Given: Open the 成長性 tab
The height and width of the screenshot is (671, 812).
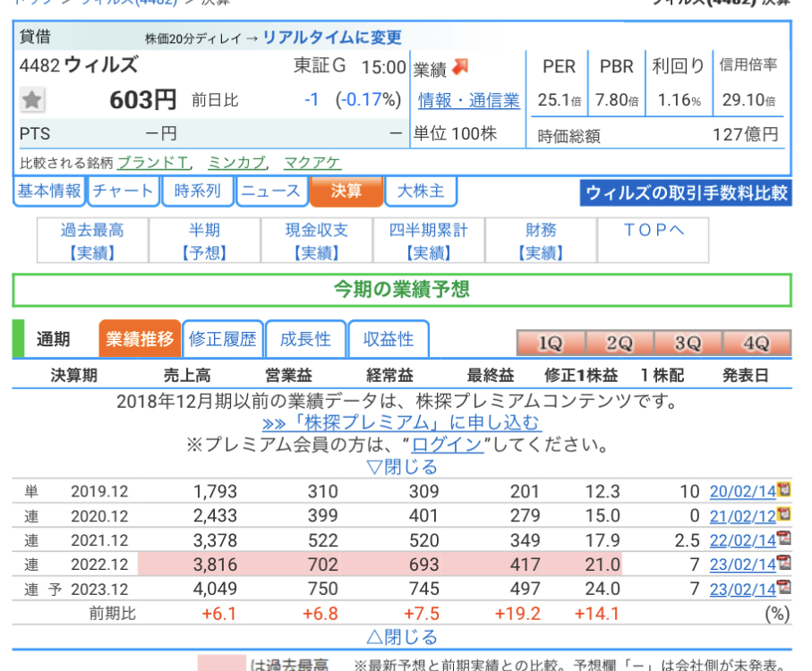Looking at the screenshot, I should [x=305, y=339].
